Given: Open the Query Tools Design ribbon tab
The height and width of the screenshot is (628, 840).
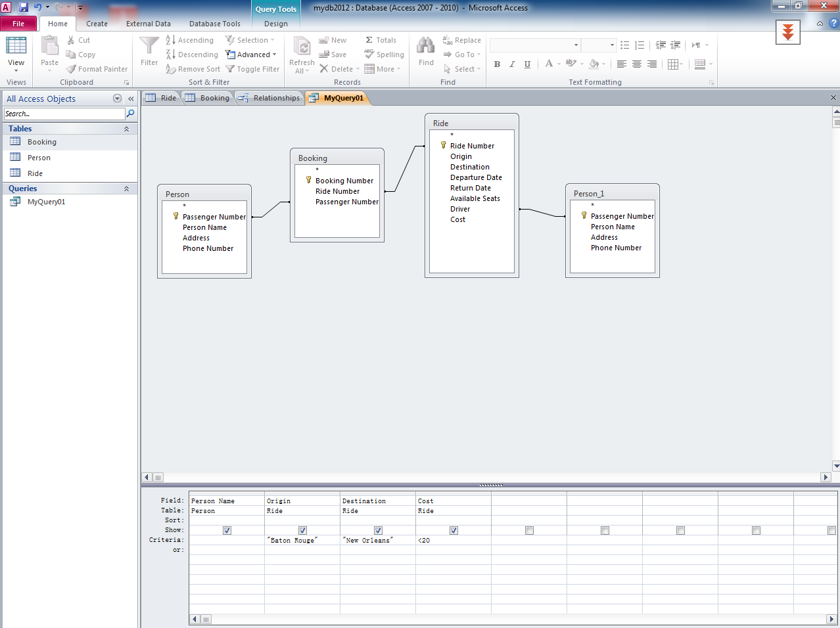Looking at the screenshot, I should [275, 24].
